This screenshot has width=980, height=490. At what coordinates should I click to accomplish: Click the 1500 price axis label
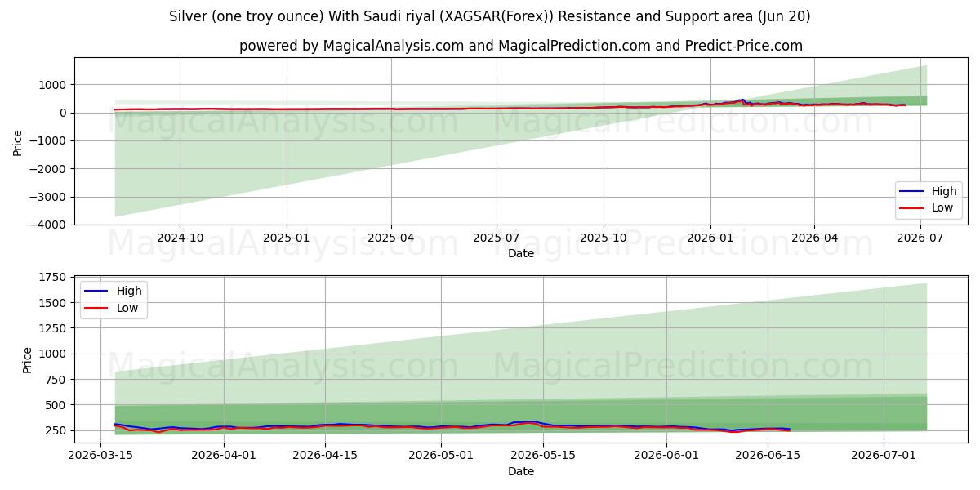54,303
